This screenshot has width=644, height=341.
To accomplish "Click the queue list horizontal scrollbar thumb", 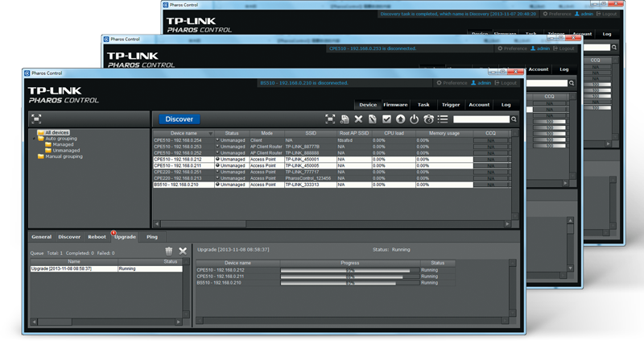I will click(x=55, y=322).
